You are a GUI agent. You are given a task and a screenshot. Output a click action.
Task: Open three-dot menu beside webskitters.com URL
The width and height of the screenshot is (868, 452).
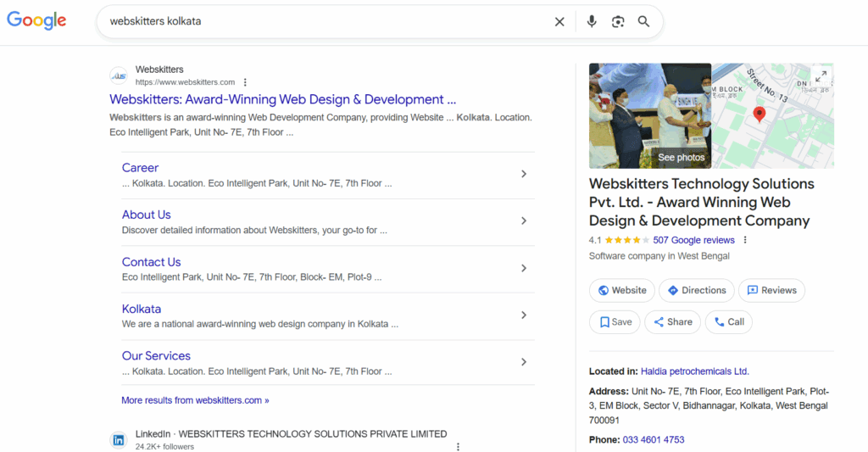(245, 82)
